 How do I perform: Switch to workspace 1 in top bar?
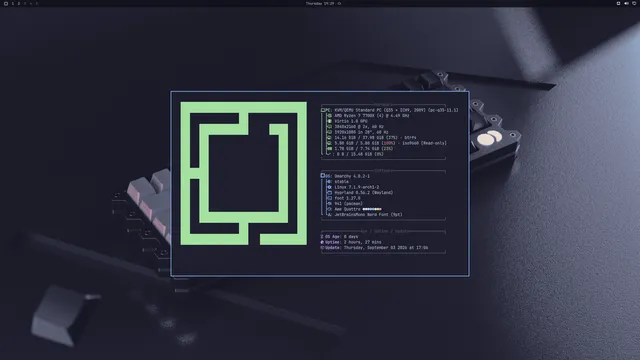tap(13, 3)
